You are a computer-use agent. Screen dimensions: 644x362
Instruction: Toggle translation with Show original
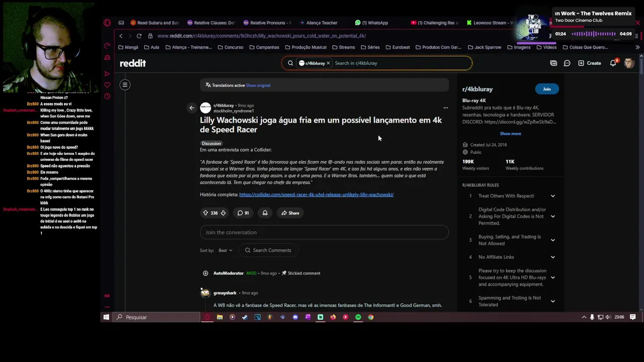coord(258,85)
